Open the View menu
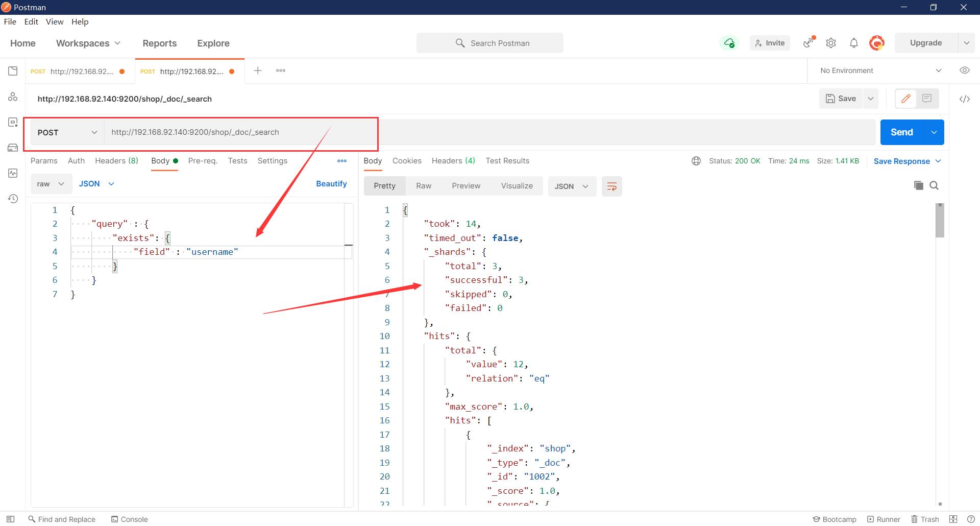 55,21
